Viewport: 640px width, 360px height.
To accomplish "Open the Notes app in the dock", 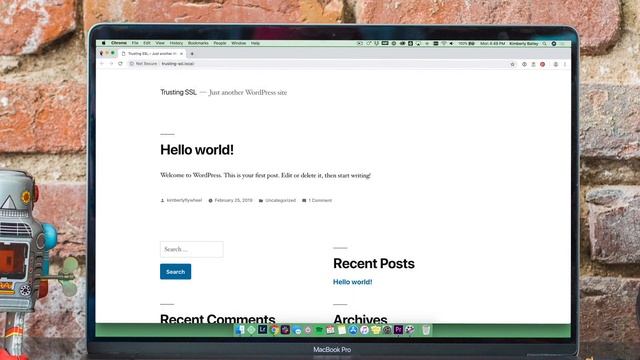I will (342, 330).
